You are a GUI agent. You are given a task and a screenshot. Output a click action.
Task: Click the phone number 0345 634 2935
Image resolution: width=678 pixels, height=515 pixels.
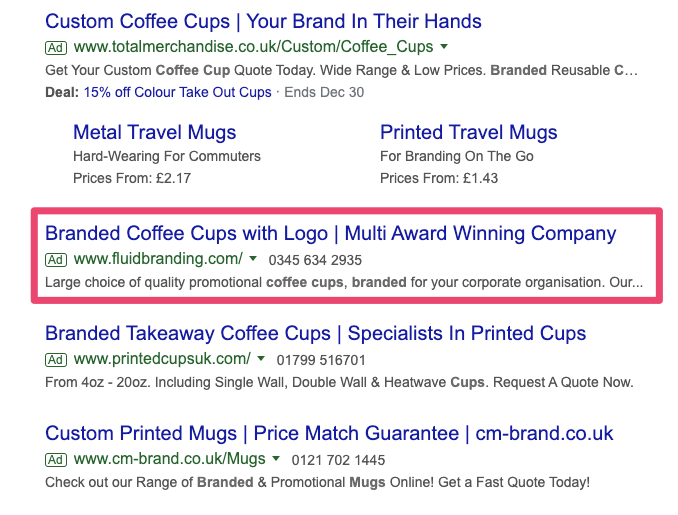click(315, 260)
